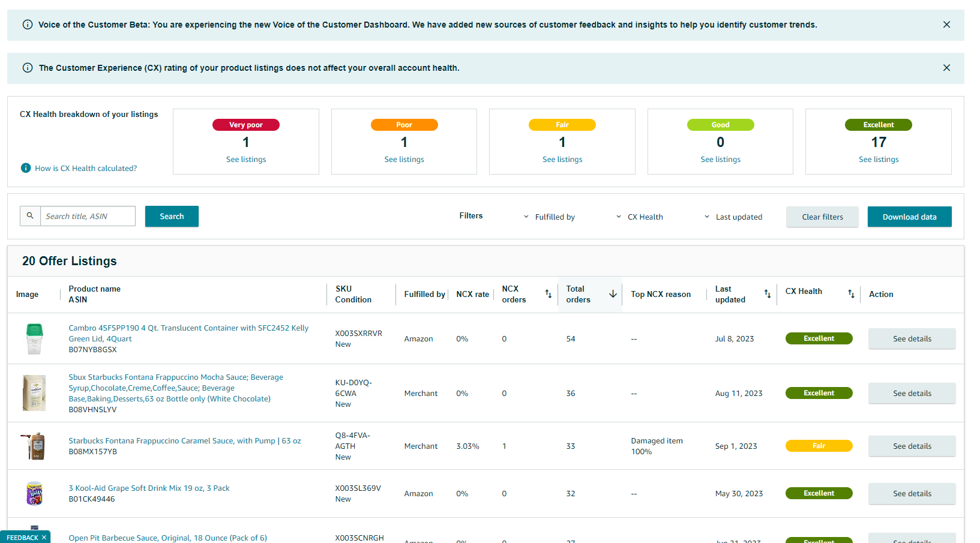See listings under Excellent category
The height and width of the screenshot is (543, 980).
click(x=879, y=160)
